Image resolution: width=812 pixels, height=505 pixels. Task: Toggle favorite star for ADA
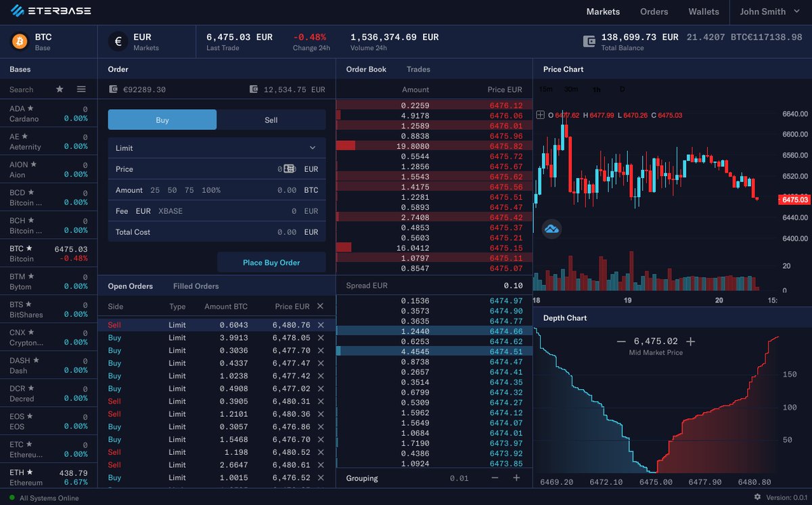30,108
